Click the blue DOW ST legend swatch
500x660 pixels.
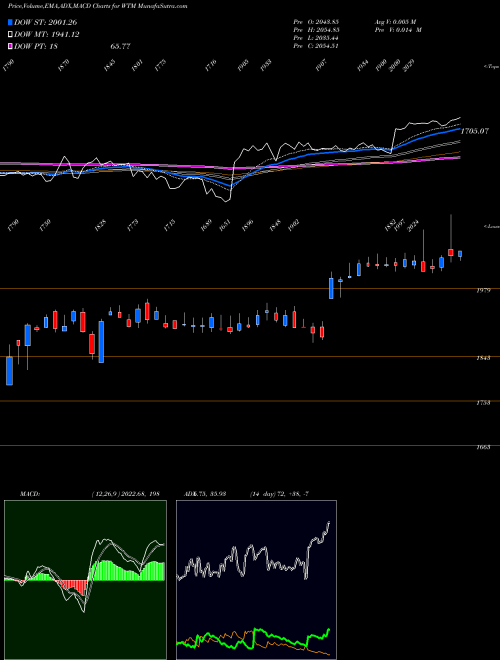click(11, 22)
